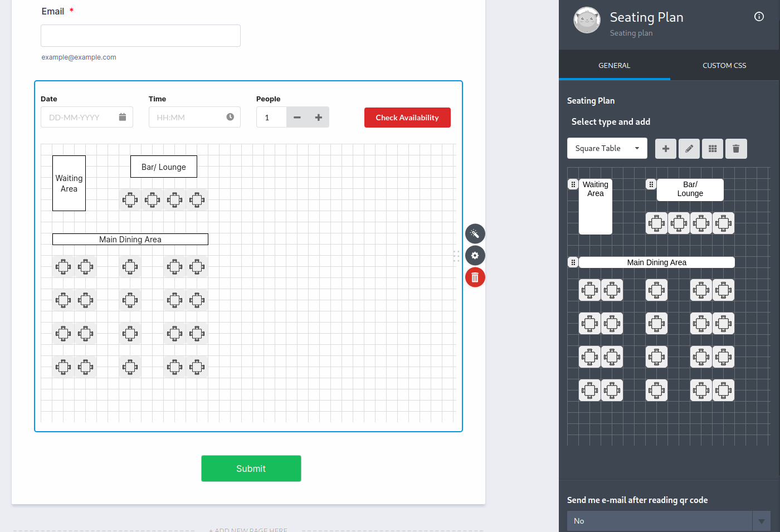780x532 pixels.
Task: Decrease people count with minus button
Action: click(x=297, y=117)
